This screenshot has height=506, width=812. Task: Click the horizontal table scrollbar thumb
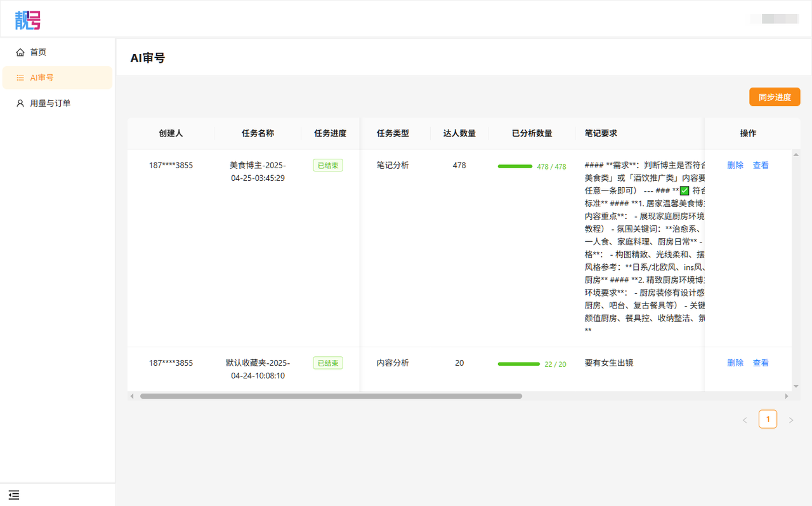pos(331,396)
